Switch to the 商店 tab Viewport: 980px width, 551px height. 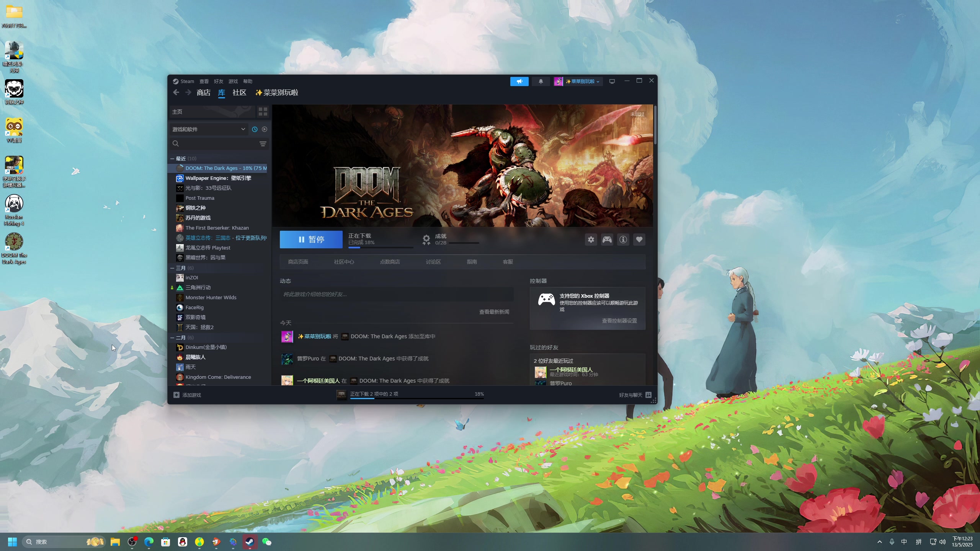[x=203, y=93]
